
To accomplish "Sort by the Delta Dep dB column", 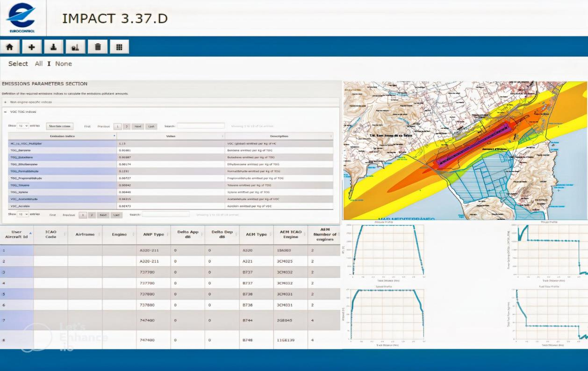I will pos(222,234).
